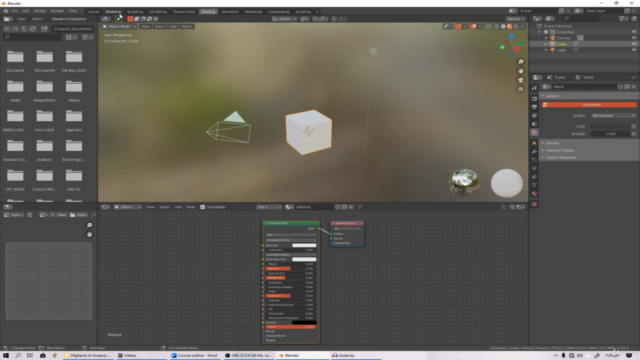Open Render properties tab icon
The height and width of the screenshot is (360, 640).
534,98
